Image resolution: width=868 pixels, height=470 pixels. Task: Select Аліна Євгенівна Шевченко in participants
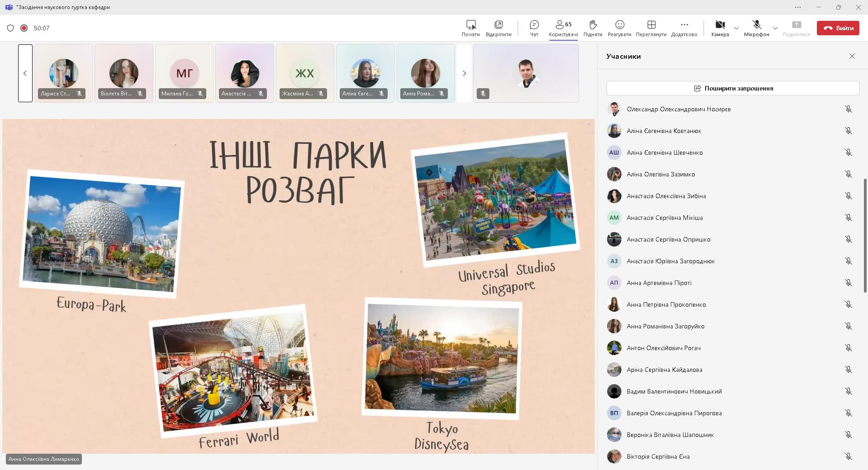tap(733, 152)
